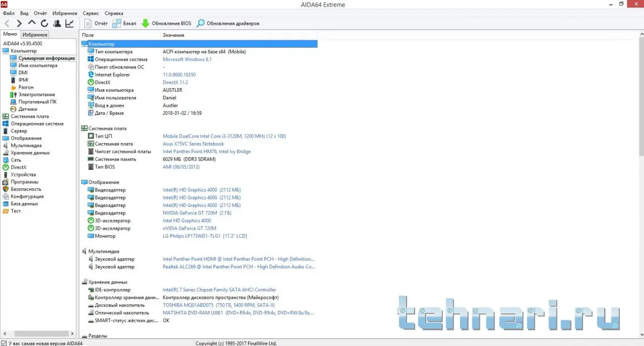
Task: Go up one level with Up arrow
Action: [32, 23]
